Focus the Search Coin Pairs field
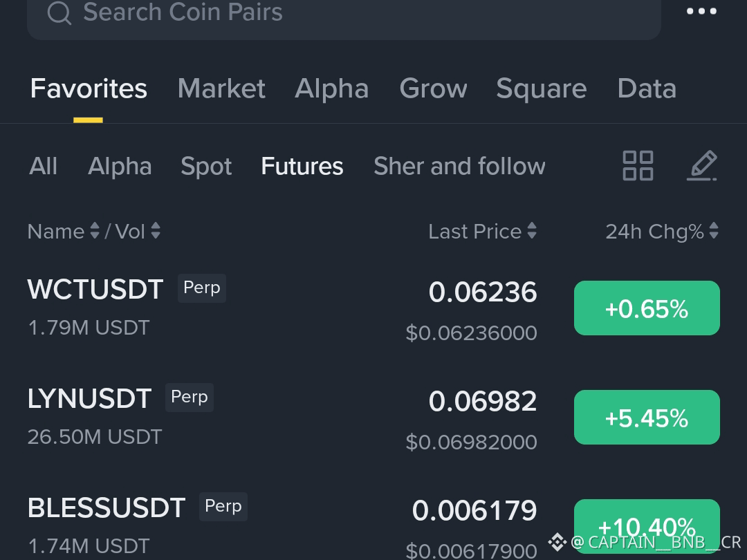Screen dimensions: 747x560 [344, 15]
